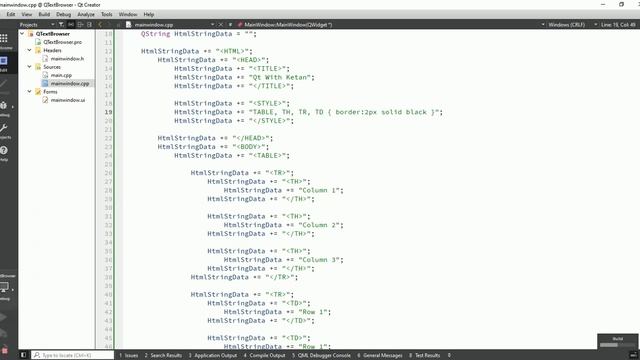Select mainwindow.cpp in Sources tree
The width and height of the screenshot is (640, 360).
[69, 83]
